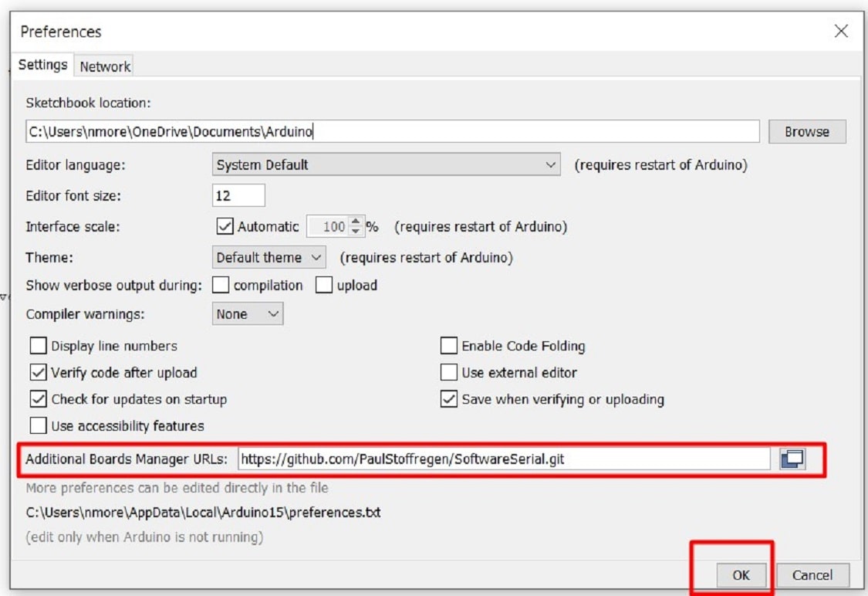This screenshot has height=596, width=868.
Task: Enable verbose output during compilation
Action: [x=221, y=285]
